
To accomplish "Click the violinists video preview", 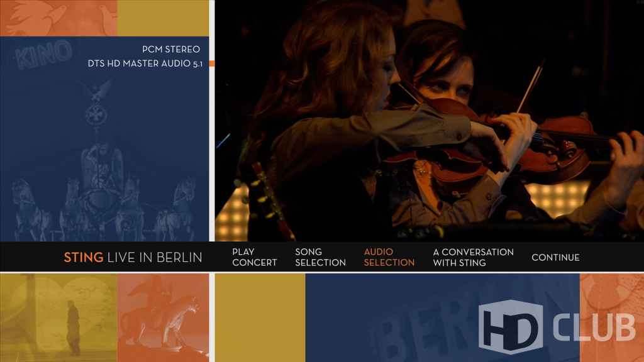I will tap(429, 121).
